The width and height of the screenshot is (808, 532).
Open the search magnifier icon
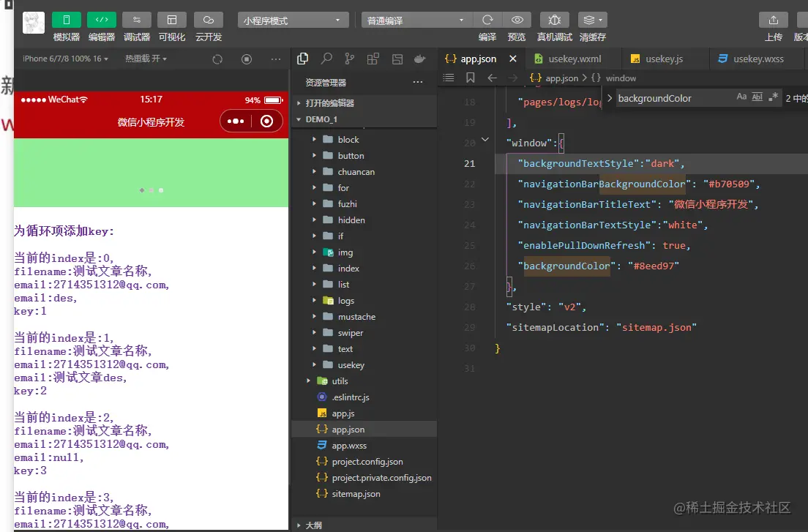326,59
